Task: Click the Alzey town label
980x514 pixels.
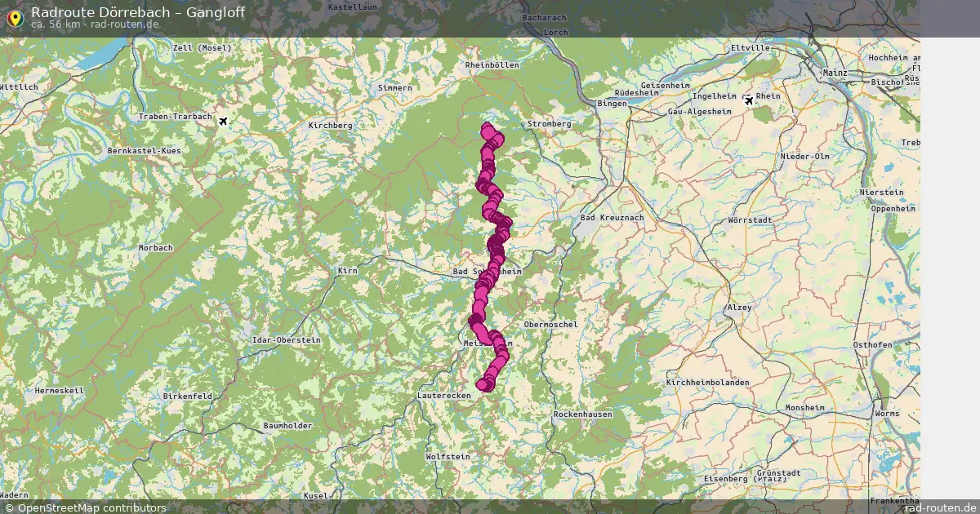Action: (739, 308)
